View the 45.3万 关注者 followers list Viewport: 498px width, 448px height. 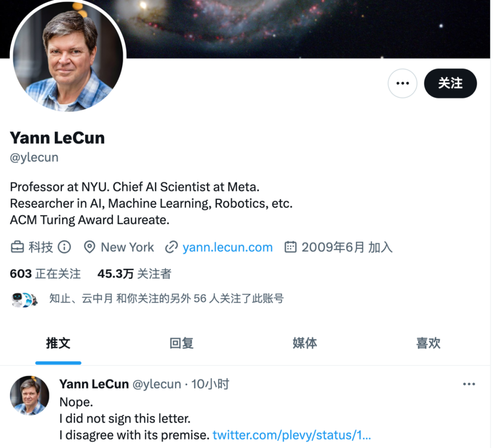[x=134, y=274]
